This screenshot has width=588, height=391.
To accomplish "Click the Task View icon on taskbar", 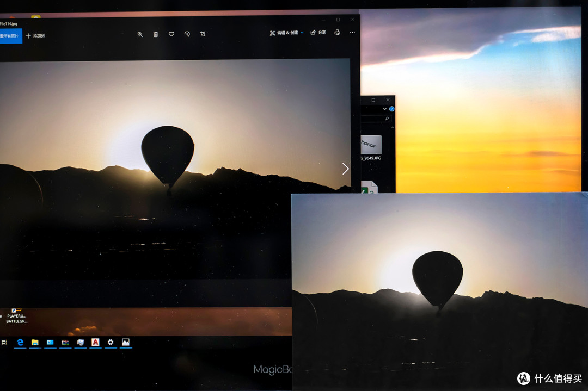I will 4,342.
